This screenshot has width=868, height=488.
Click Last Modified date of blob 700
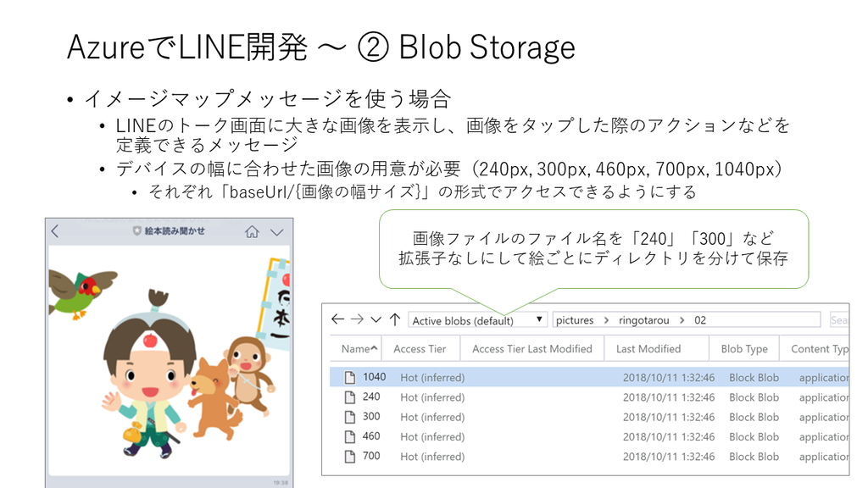point(668,457)
